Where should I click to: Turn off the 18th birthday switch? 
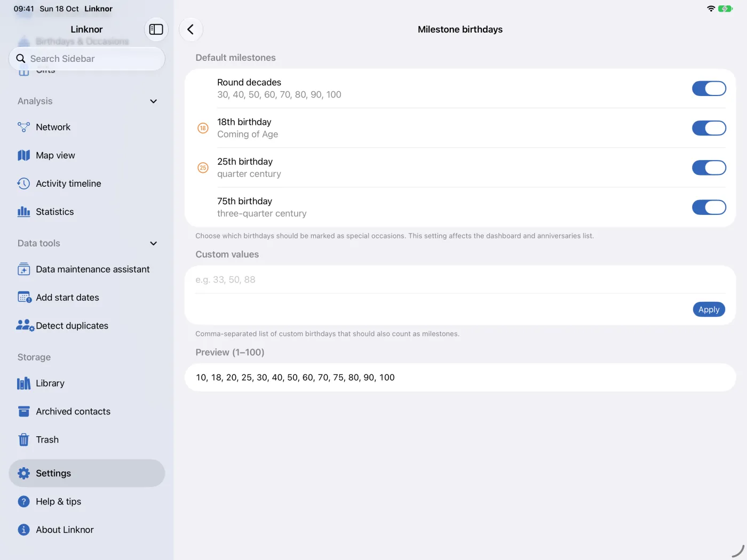pos(709,128)
